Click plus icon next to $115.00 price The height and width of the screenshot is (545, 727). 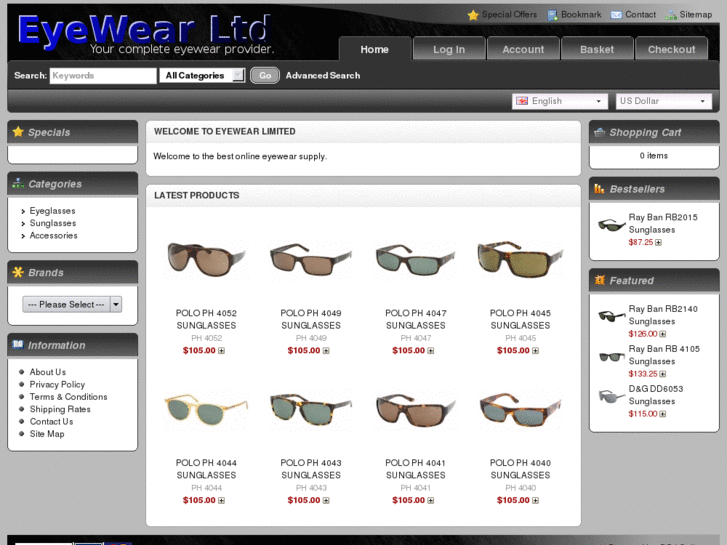coord(663,414)
